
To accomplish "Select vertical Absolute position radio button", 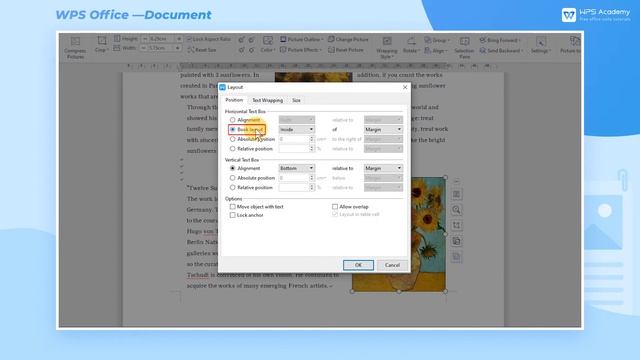I will click(233, 178).
